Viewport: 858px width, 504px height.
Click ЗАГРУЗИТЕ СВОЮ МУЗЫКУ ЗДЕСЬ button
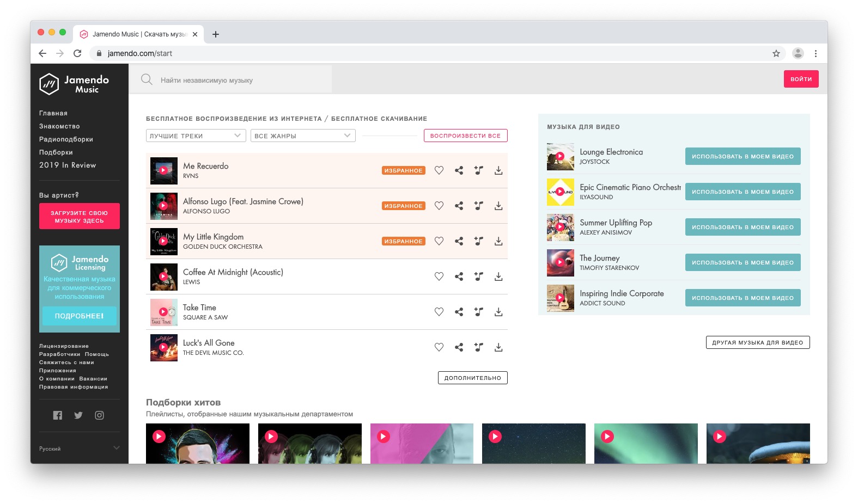pos(80,217)
